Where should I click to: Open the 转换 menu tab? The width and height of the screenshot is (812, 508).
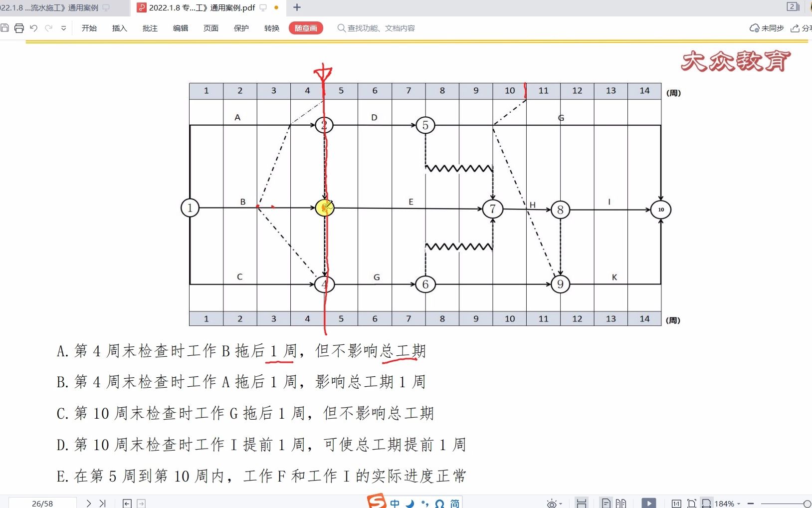coord(272,28)
